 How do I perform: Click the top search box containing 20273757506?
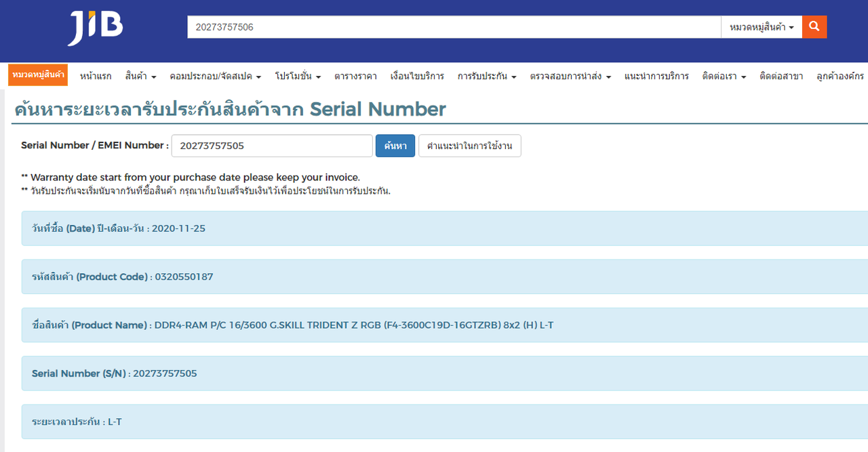click(x=454, y=27)
